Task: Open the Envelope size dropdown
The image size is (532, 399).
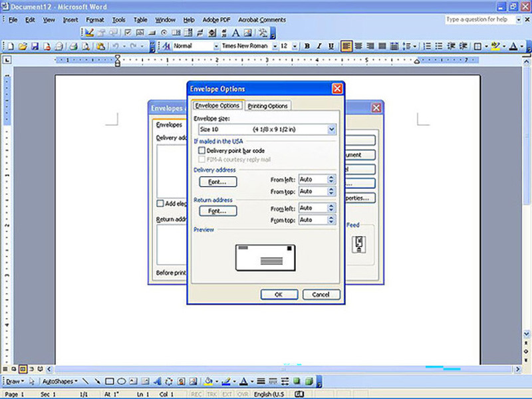Action: point(331,129)
